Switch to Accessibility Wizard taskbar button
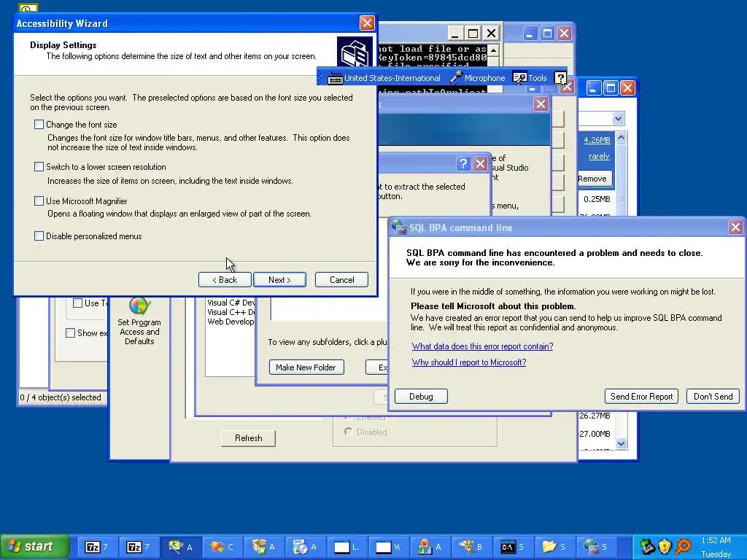The image size is (747, 560). [x=181, y=547]
